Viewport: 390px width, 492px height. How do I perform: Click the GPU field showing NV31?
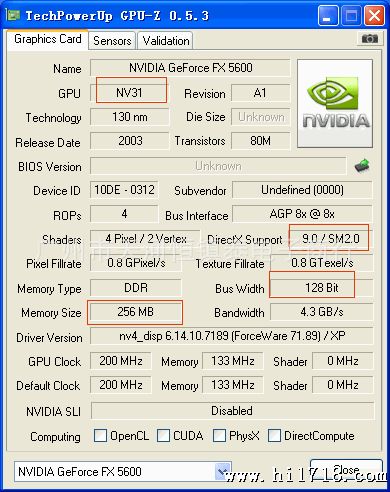[129, 93]
